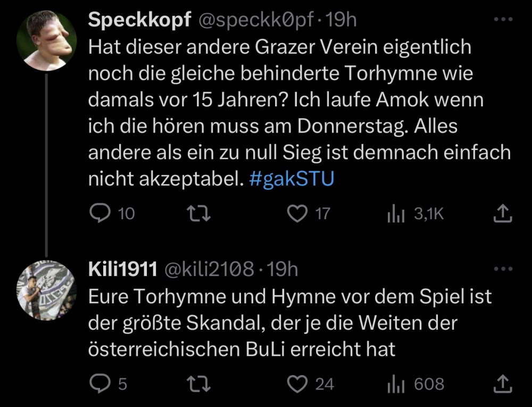Share Kili1911's reply via upload icon
The height and width of the screenshot is (407, 532).
click(x=503, y=384)
